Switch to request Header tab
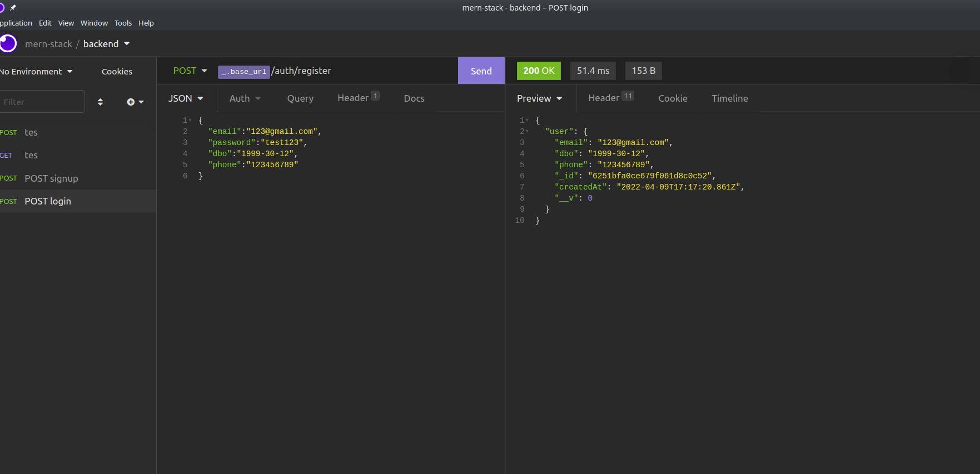980x474 pixels. [358, 98]
